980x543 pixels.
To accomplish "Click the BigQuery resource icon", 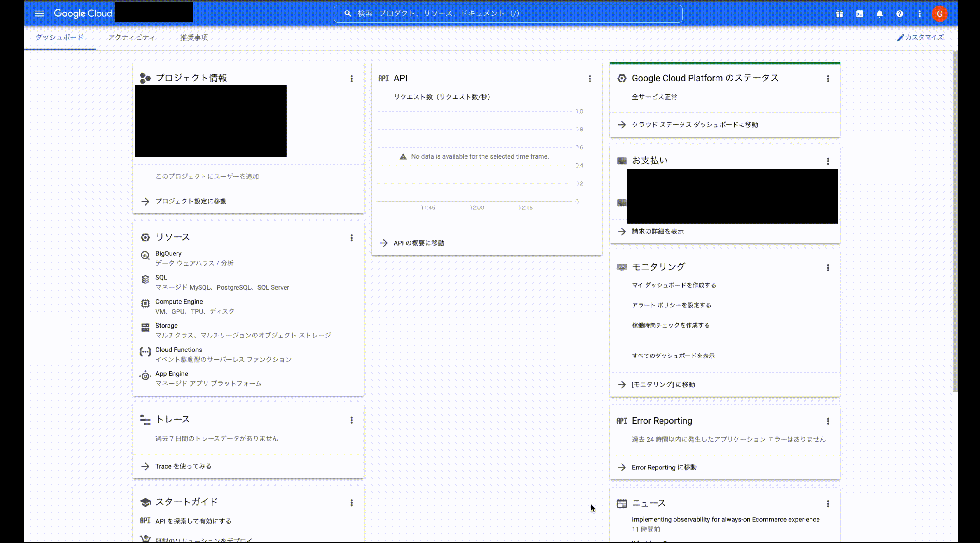I will (x=145, y=255).
